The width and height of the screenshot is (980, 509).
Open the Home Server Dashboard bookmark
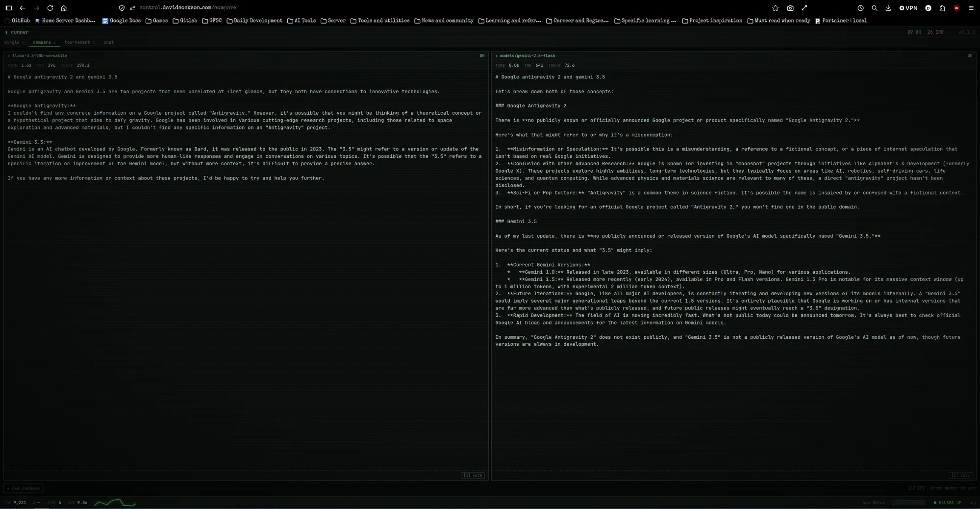65,21
